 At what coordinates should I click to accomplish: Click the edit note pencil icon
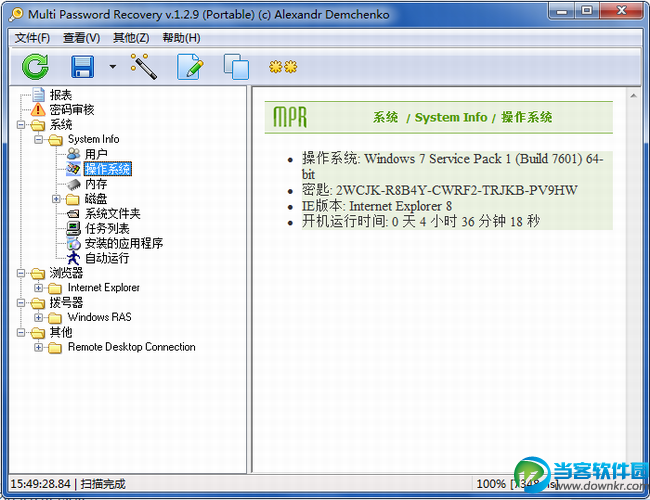pyautogui.click(x=190, y=66)
